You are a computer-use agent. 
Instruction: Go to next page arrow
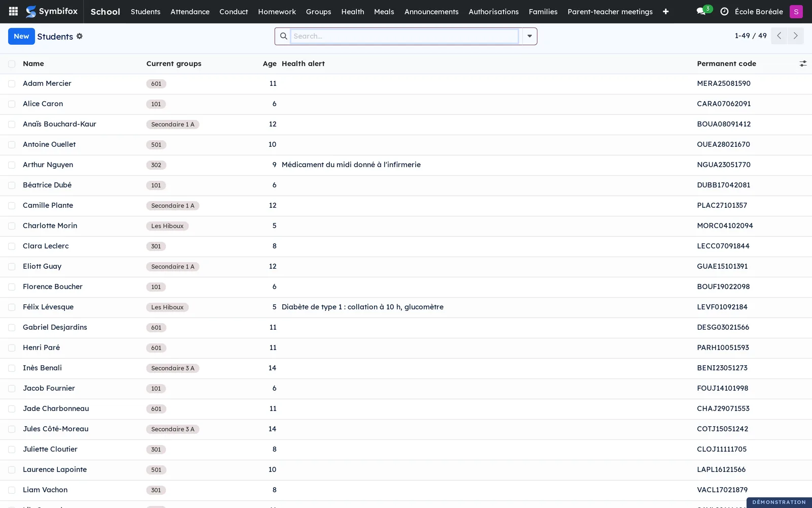795,36
